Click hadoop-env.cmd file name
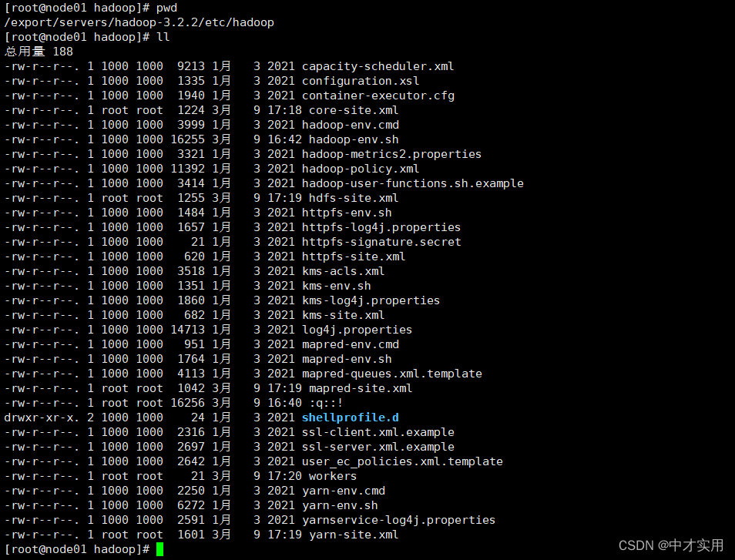 351,125
